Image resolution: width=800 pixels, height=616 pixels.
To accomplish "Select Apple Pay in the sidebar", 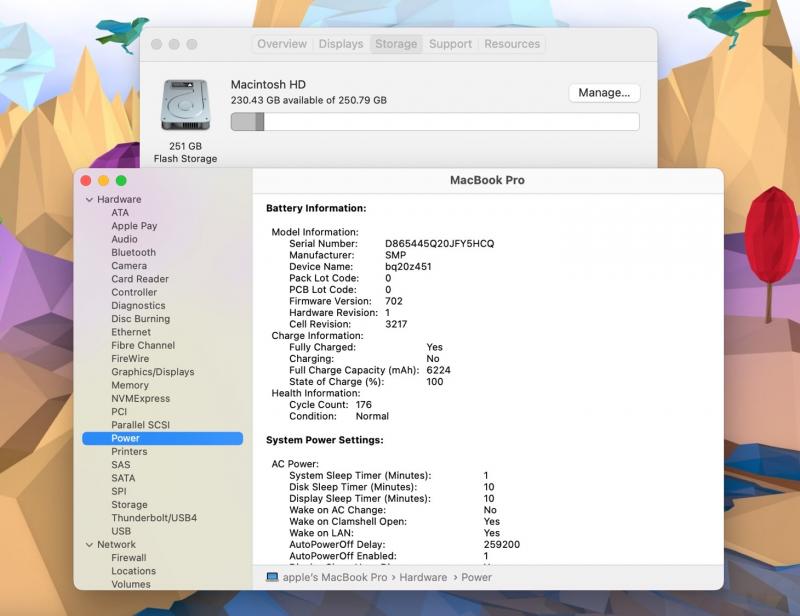I will tap(134, 226).
